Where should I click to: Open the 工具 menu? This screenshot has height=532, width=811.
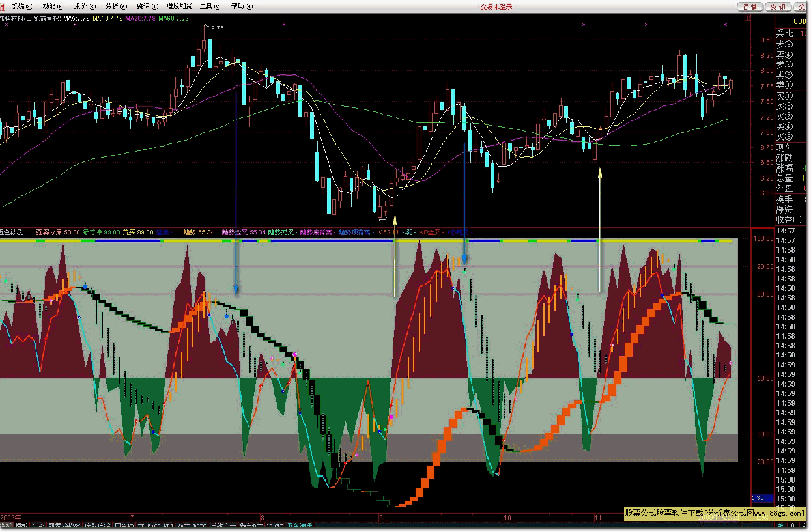click(210, 7)
